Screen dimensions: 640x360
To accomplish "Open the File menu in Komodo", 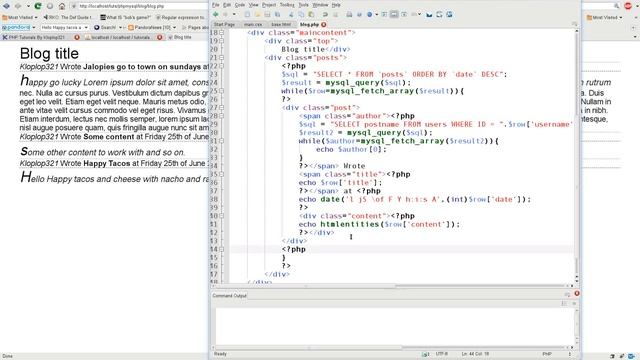I will click(x=216, y=5).
